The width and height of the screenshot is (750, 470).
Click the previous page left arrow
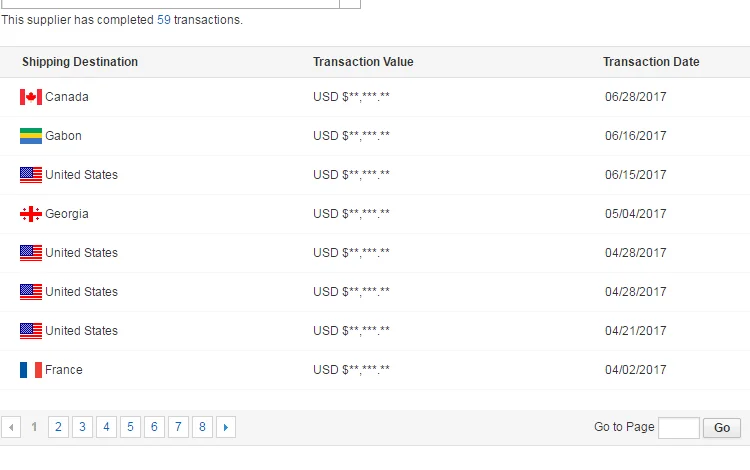tap(11, 427)
